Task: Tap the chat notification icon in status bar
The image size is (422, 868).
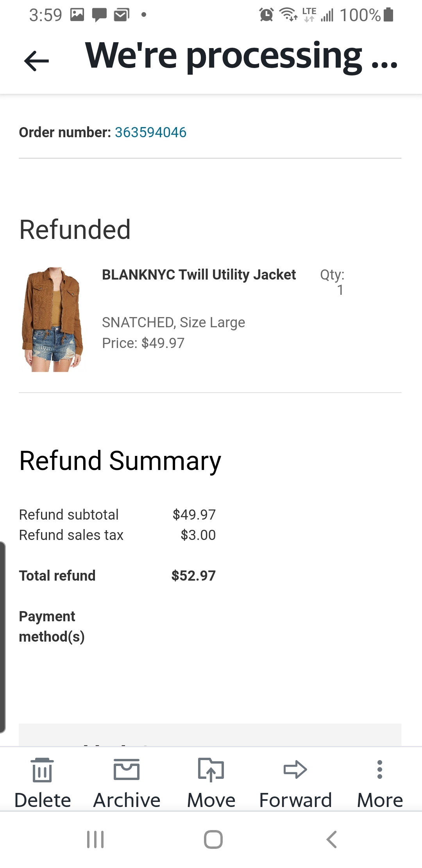Action: (99, 15)
